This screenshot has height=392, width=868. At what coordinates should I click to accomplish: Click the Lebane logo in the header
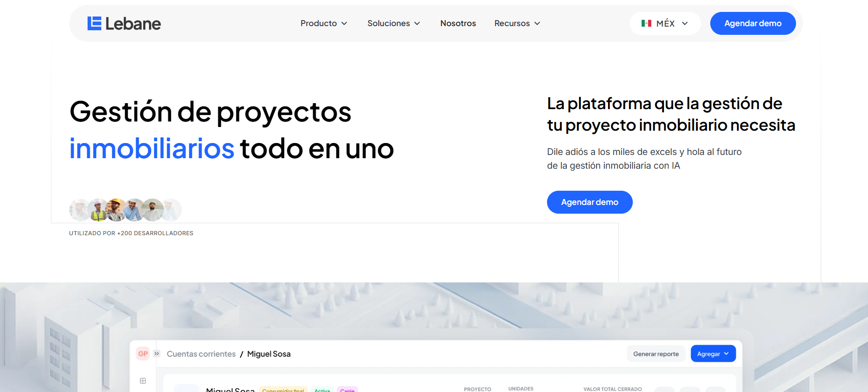(124, 23)
